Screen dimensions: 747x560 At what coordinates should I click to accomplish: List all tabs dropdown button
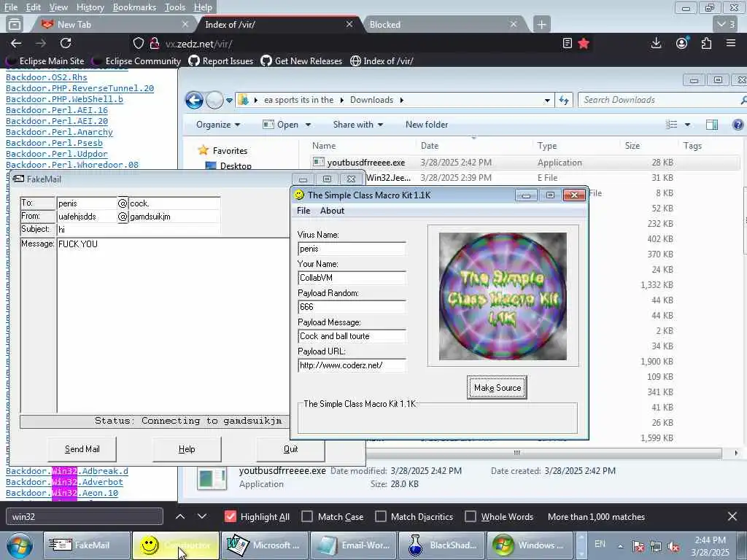click(727, 24)
